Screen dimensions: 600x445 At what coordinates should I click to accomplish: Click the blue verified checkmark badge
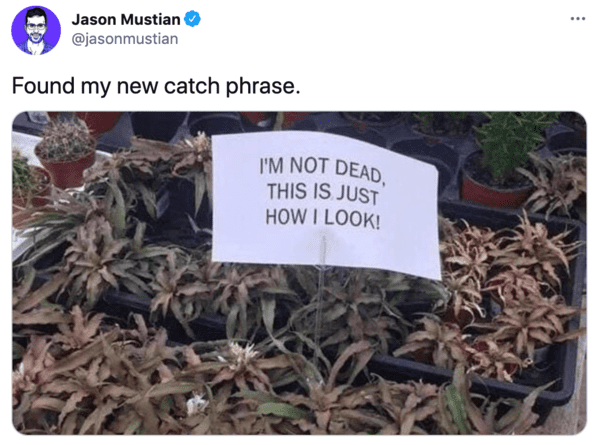(192, 19)
